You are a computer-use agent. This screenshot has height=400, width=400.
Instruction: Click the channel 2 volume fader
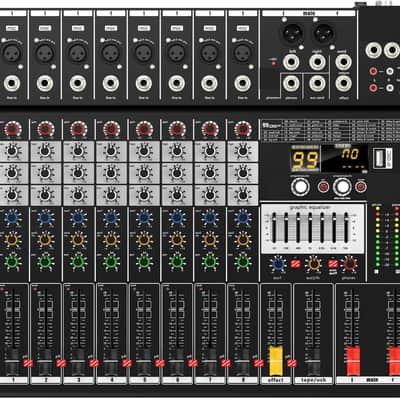tap(45, 362)
